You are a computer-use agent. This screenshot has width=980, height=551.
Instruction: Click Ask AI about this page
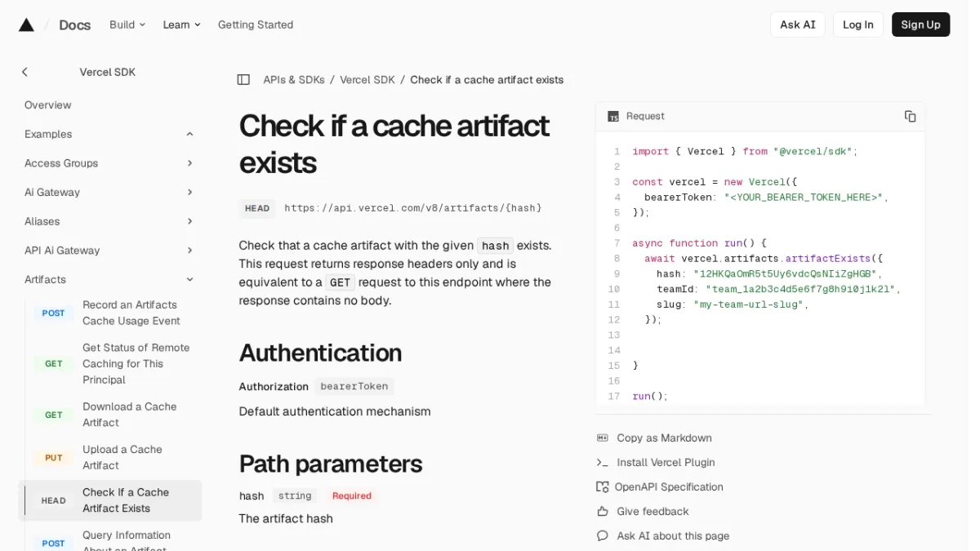click(x=673, y=535)
